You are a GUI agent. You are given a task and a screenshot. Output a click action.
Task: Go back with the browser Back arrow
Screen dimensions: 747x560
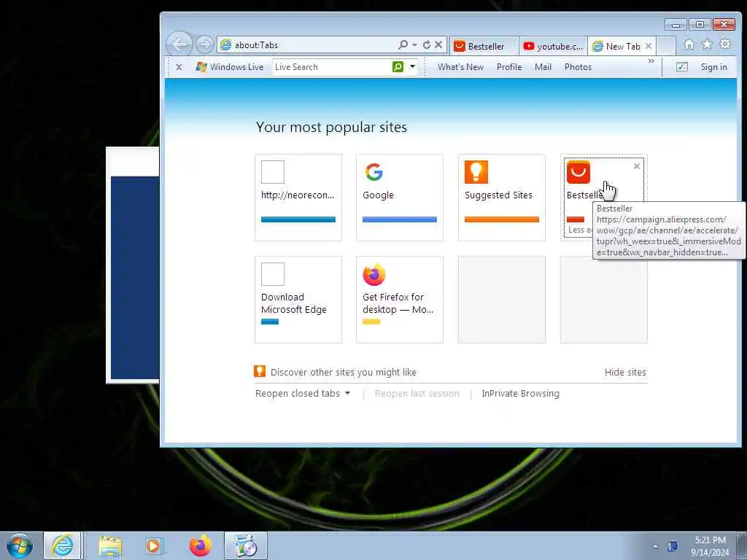pyautogui.click(x=179, y=44)
